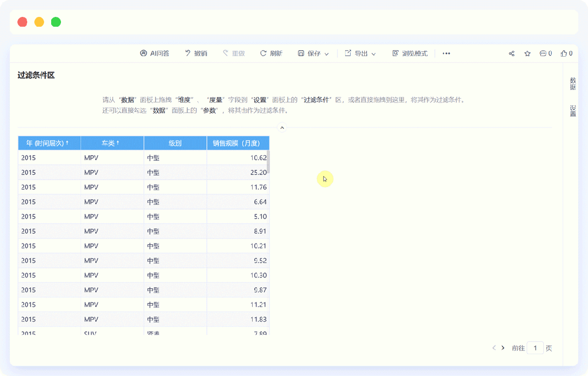Viewport: 588px width, 376px height.
Task: Sort by 年(时间层次) column header
Action: click(x=49, y=143)
